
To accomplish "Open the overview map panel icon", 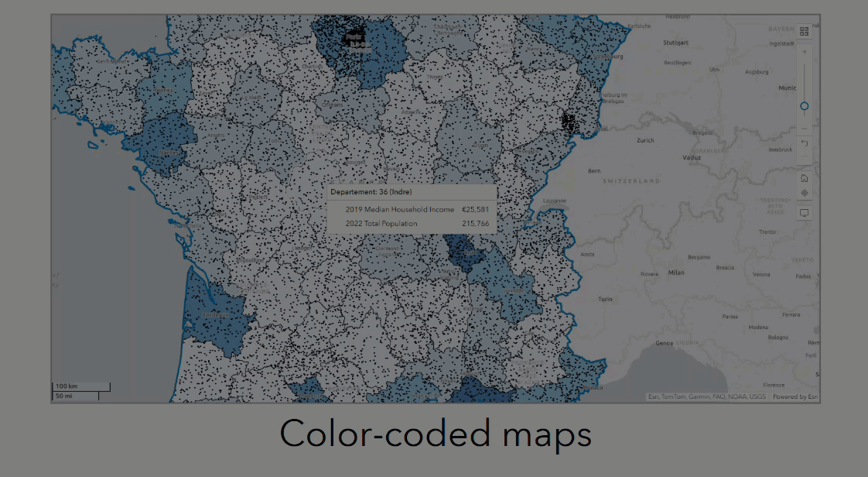I will tap(805, 210).
